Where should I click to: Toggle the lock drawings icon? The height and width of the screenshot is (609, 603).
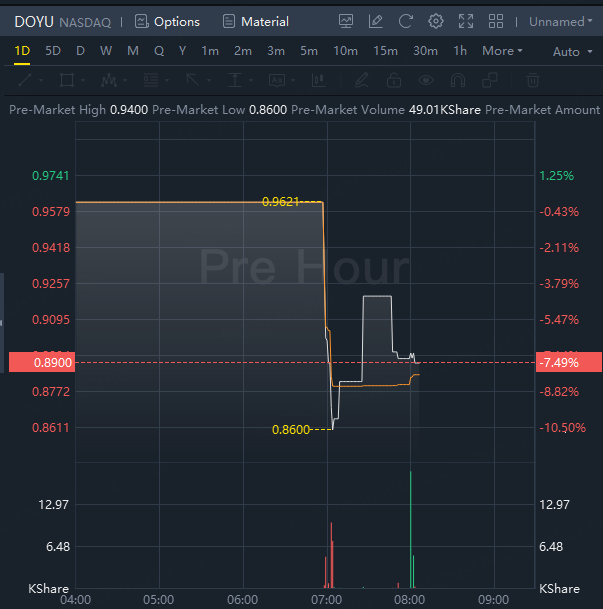tap(394, 80)
